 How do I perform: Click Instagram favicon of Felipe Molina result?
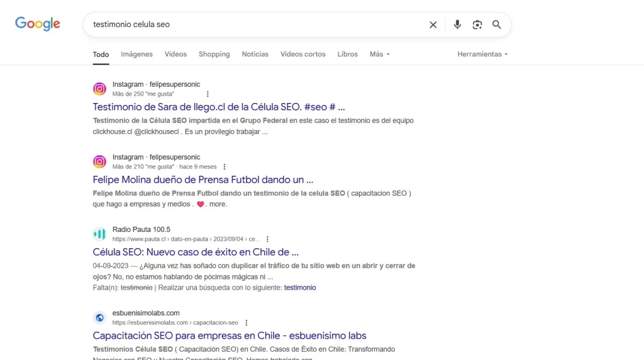[x=99, y=161]
